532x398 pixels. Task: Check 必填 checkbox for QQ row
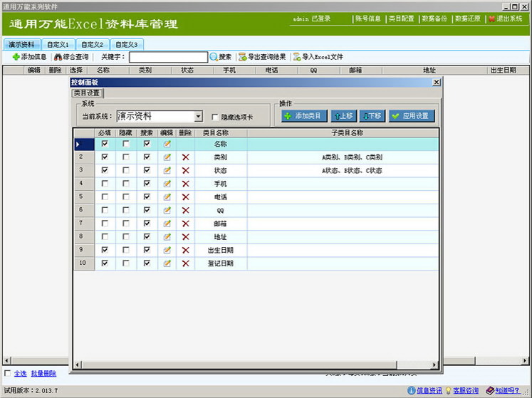[105, 210]
